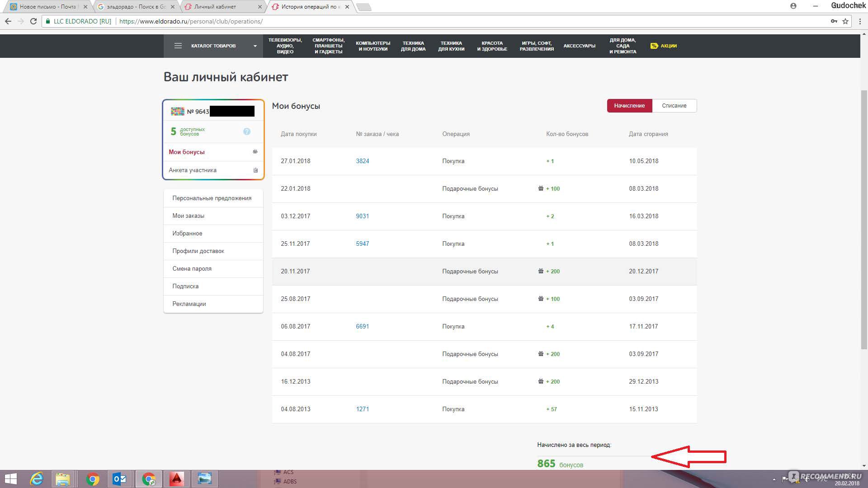Click percent icon beside Акции
The height and width of the screenshot is (488, 868).
pyautogui.click(x=654, y=46)
